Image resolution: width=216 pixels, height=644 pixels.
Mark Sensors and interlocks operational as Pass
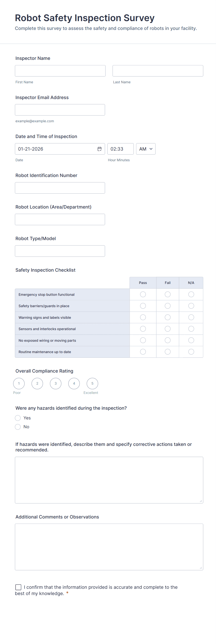pyautogui.click(x=143, y=329)
